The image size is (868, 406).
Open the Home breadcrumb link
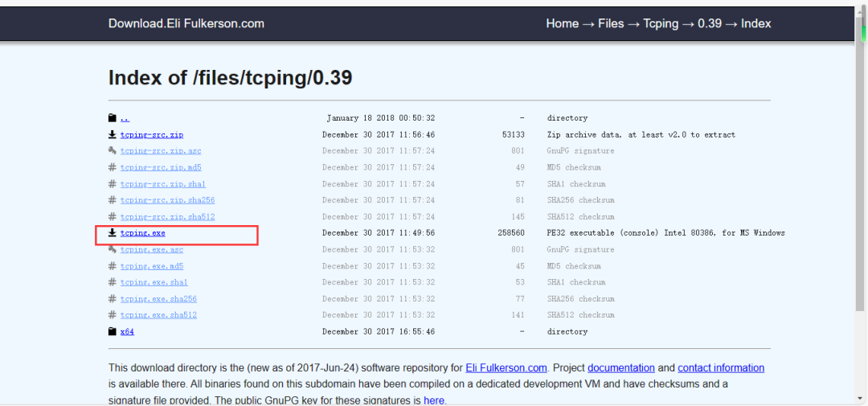(562, 23)
